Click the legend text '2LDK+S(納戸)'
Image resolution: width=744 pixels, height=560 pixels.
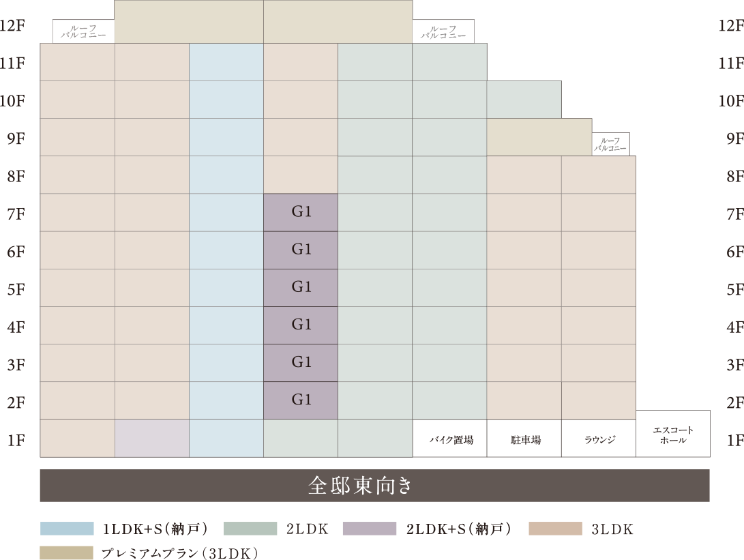[459, 529]
